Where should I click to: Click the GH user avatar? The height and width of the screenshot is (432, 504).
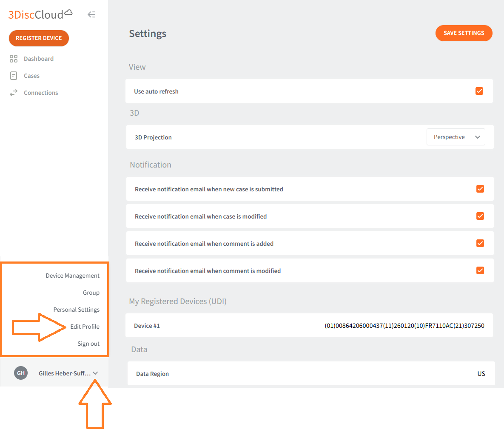point(21,373)
